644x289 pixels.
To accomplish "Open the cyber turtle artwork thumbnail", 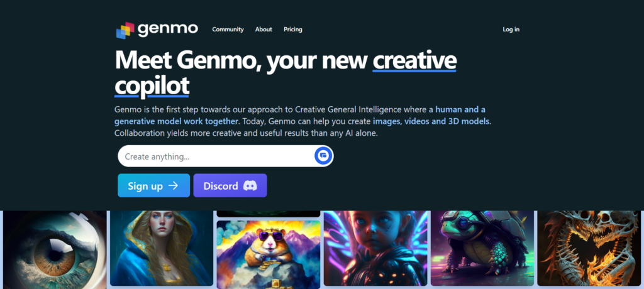I will tap(482, 248).
